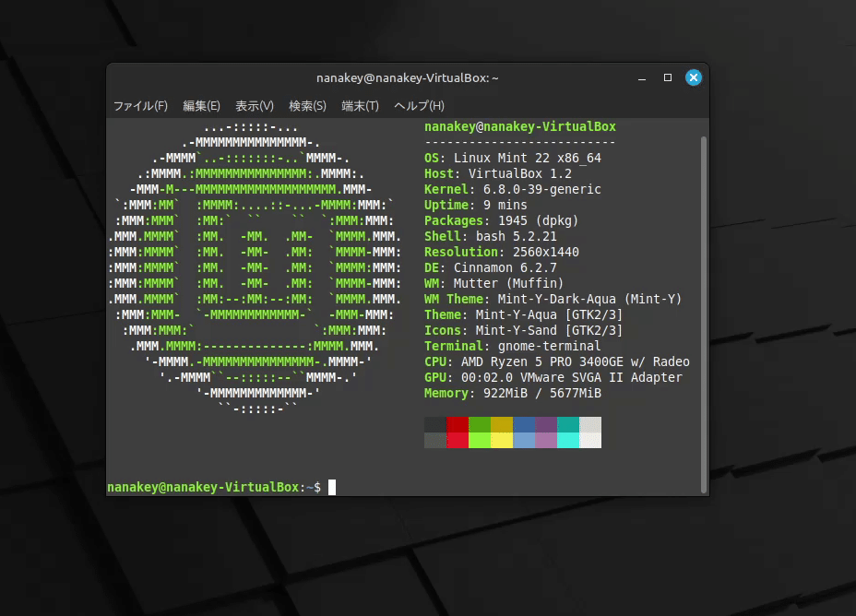856x616 pixels.
Task: Click the bright red color block
Action: [x=458, y=440]
